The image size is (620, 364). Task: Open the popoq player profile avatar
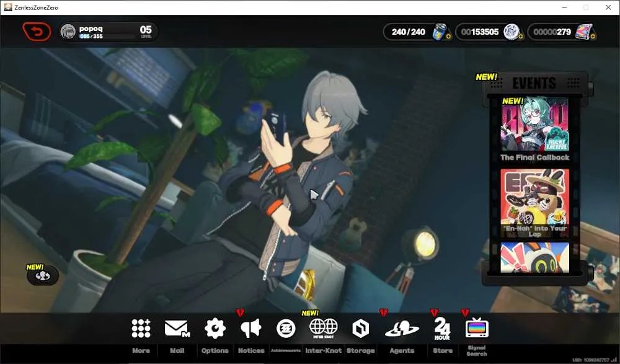pos(68,32)
